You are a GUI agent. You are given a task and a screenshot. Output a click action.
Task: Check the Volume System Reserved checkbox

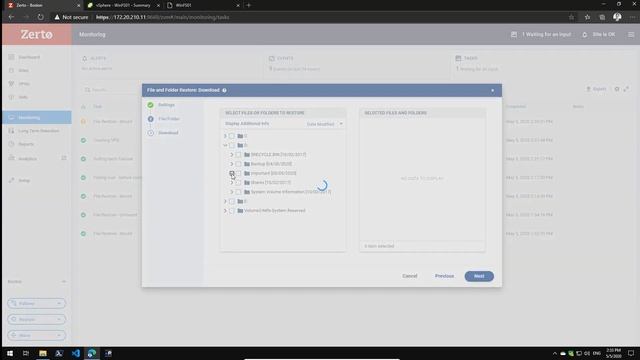[x=232, y=211]
